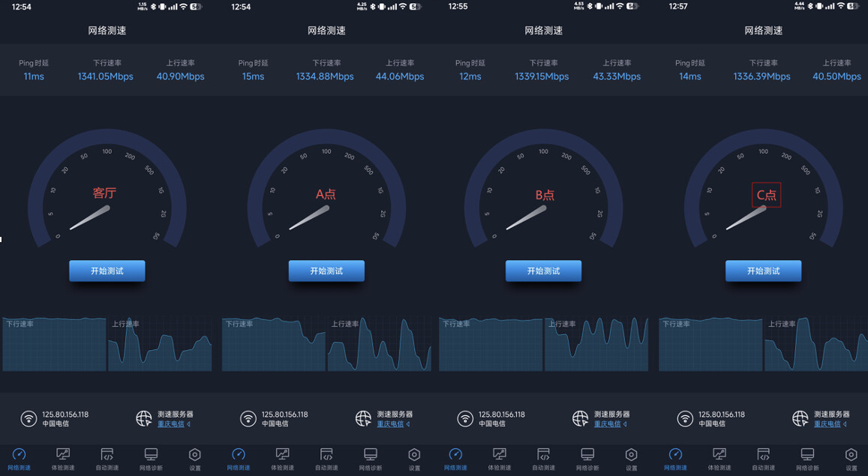Click globe server icon in the A点 screen
This screenshot has width=868, height=476.
(x=363, y=418)
